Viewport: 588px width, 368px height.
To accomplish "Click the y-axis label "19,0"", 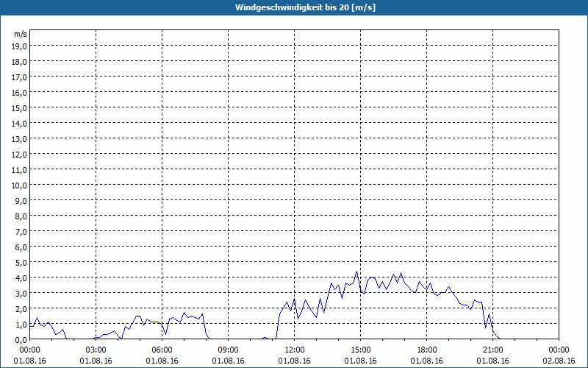I will pyautogui.click(x=19, y=46).
